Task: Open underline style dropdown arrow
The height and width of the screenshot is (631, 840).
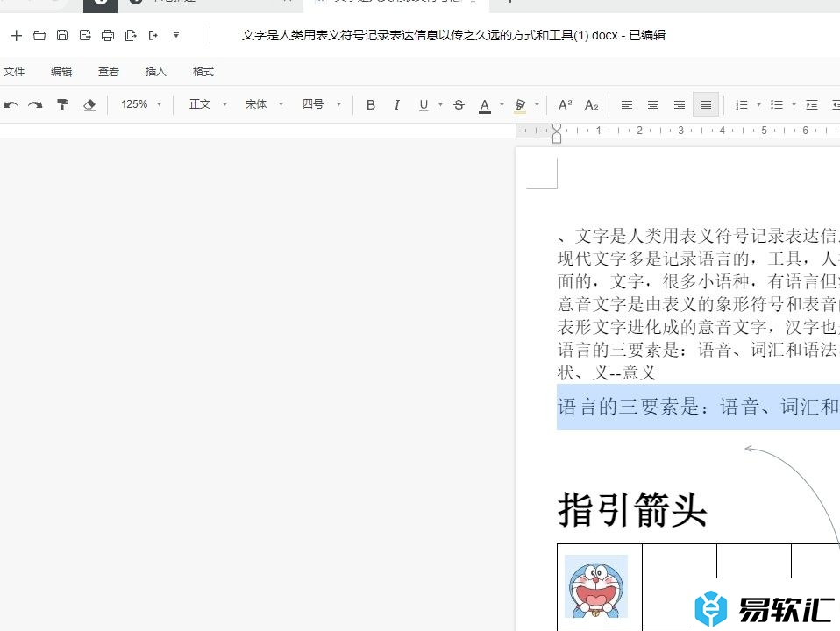Action: pos(440,105)
